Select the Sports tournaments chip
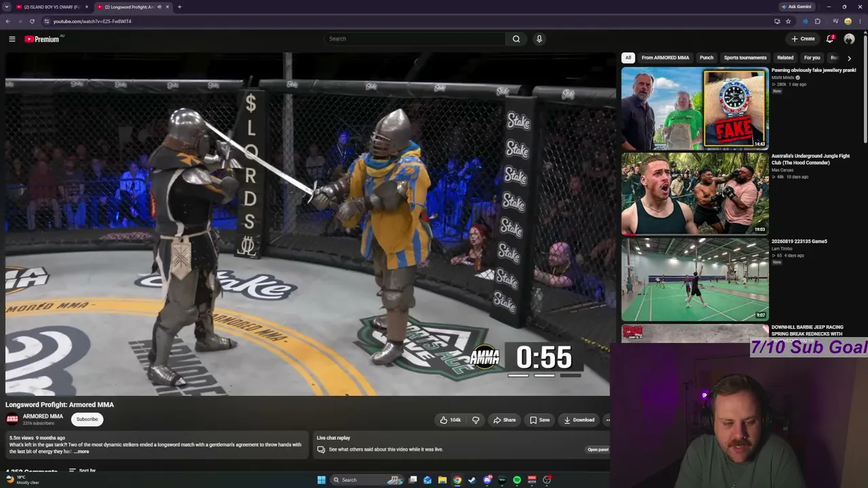 tap(745, 58)
